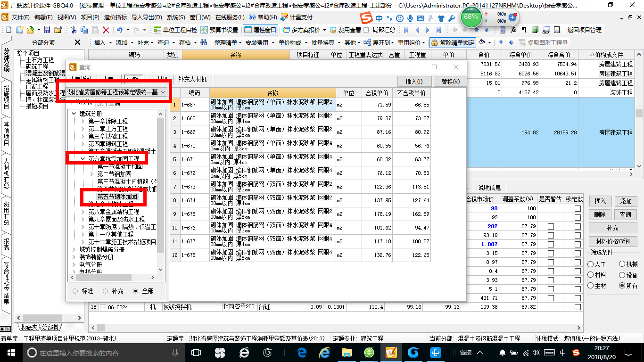The width and height of the screenshot is (644, 362).
Task: Click the fx formula icon
Action: point(513,30)
